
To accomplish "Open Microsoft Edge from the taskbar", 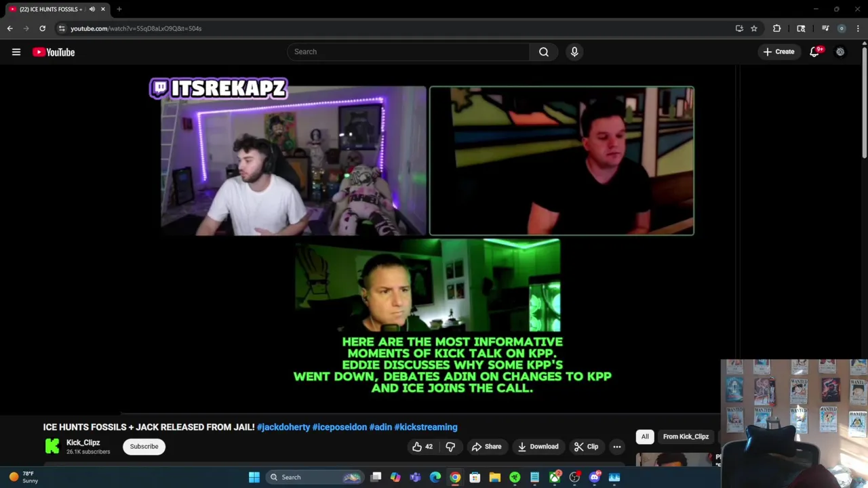I will [x=435, y=477].
